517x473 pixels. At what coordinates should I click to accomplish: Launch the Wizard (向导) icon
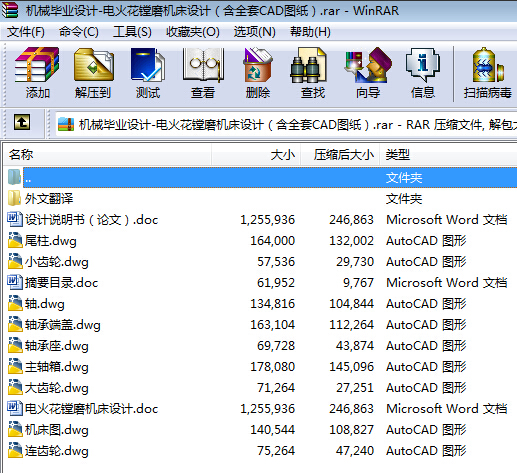[x=368, y=65]
